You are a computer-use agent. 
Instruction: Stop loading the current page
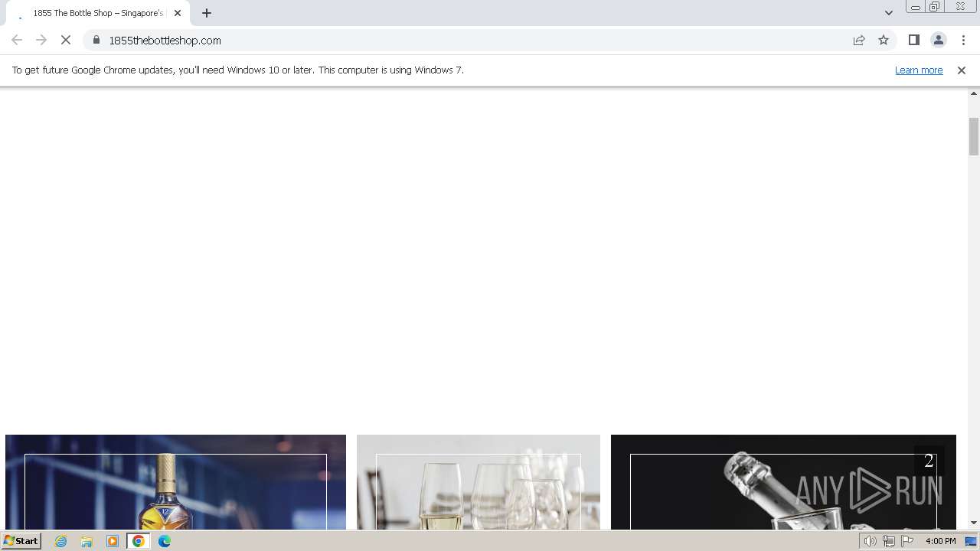66,40
